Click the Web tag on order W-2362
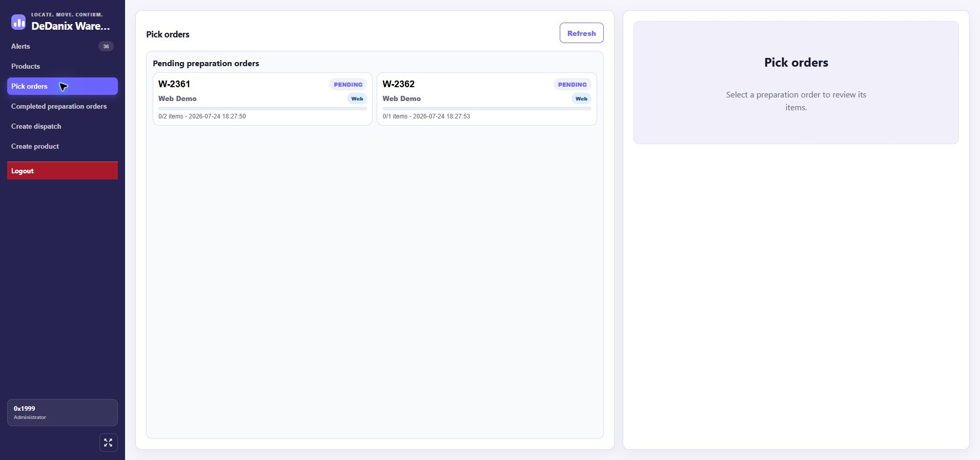The height and width of the screenshot is (460, 980). 581,99
